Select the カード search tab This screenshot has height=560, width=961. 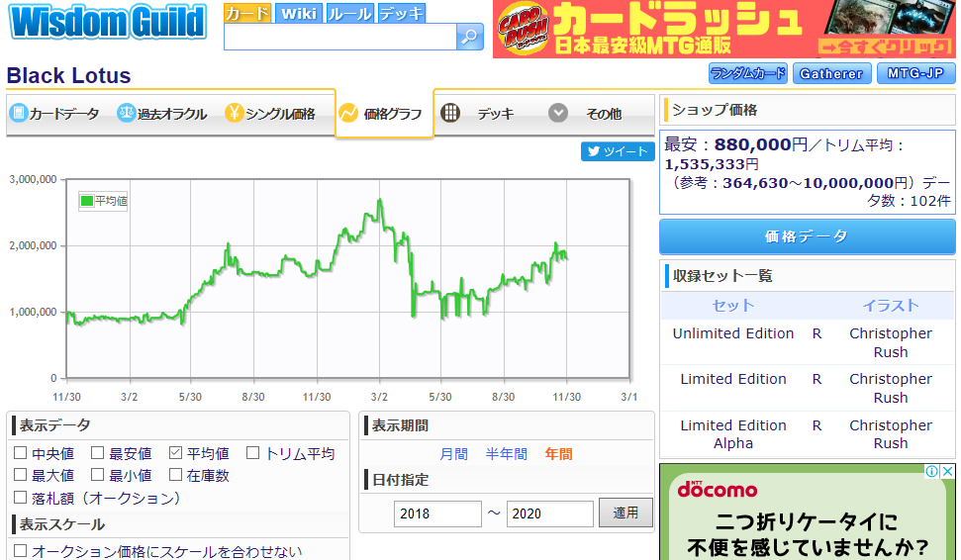[247, 14]
